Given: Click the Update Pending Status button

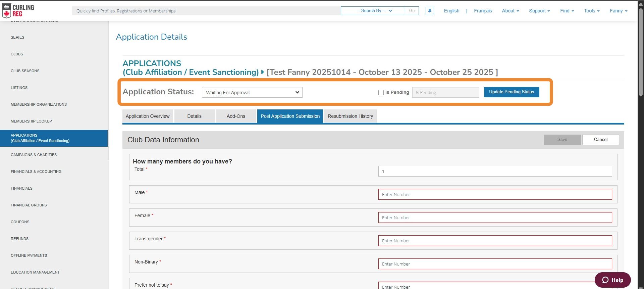Looking at the screenshot, I should (x=512, y=92).
